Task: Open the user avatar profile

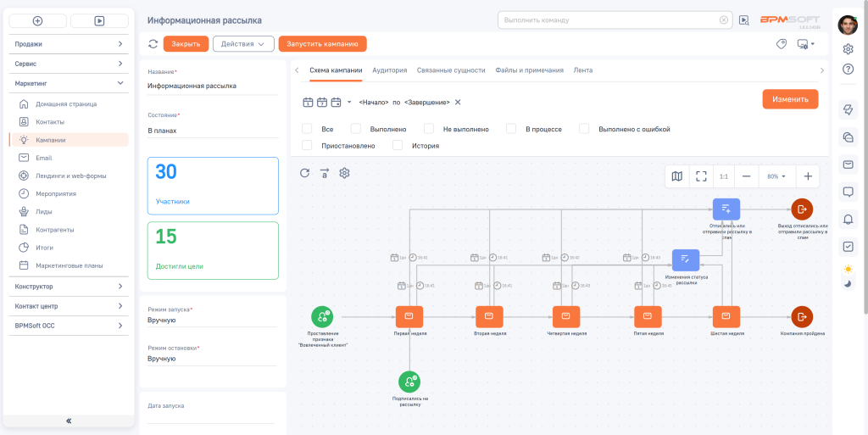Action: pos(848,25)
